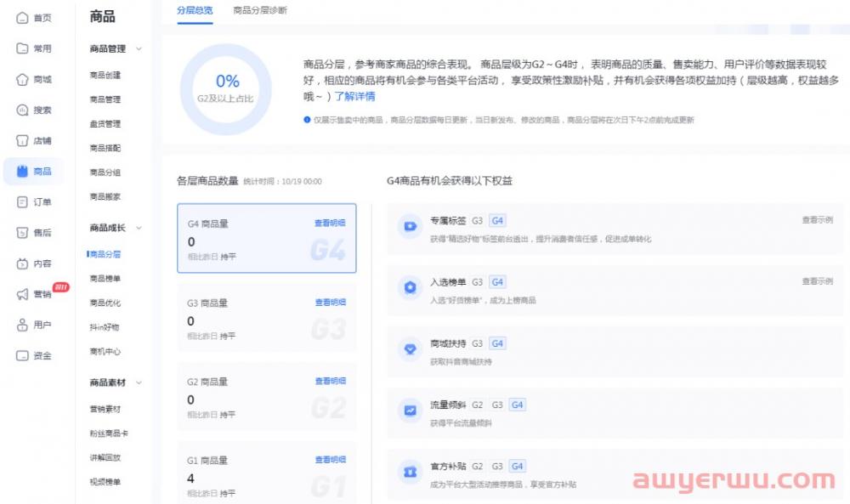点击G4商品量的查看明细链接
Viewport: 850px width, 504px height.
coord(330,223)
